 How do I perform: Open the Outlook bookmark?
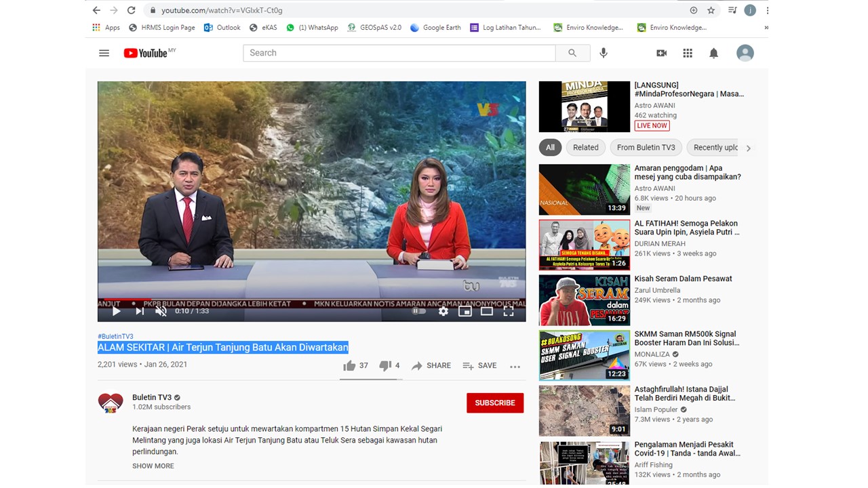pos(222,28)
